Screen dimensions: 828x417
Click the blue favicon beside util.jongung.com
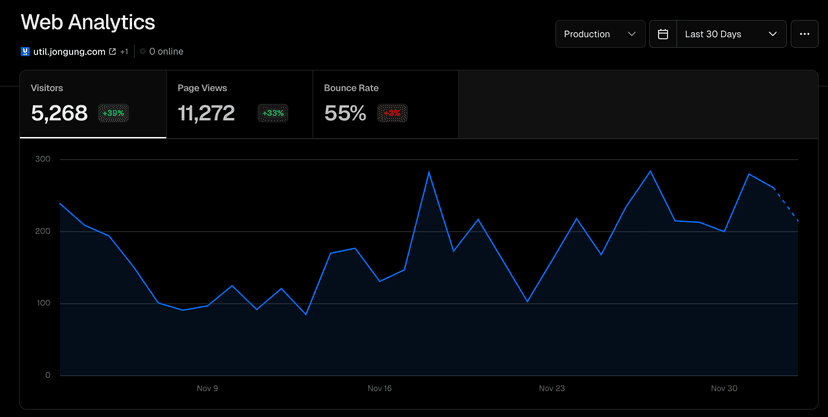(25, 51)
